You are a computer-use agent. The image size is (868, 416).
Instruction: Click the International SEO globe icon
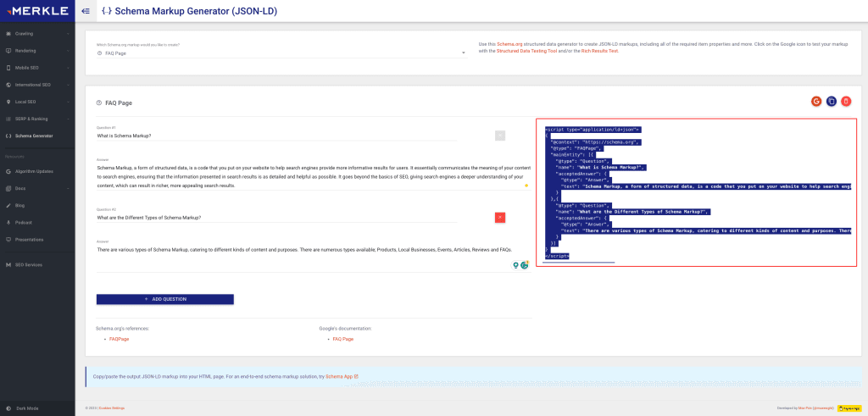8,86
